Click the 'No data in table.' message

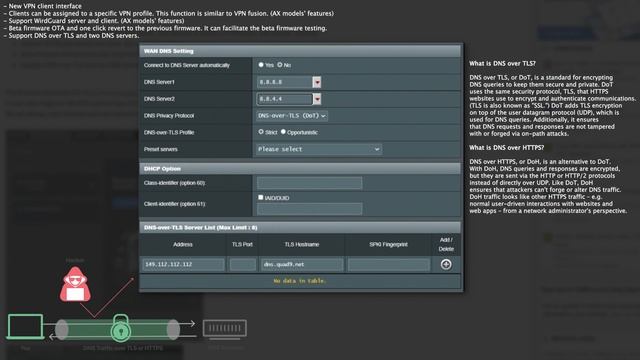click(x=300, y=281)
